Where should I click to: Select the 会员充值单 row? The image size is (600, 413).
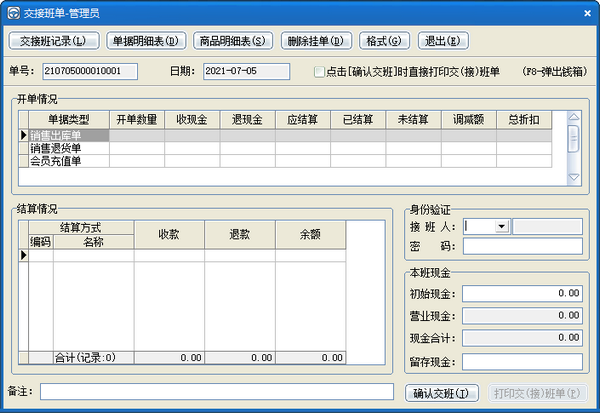coord(68,161)
